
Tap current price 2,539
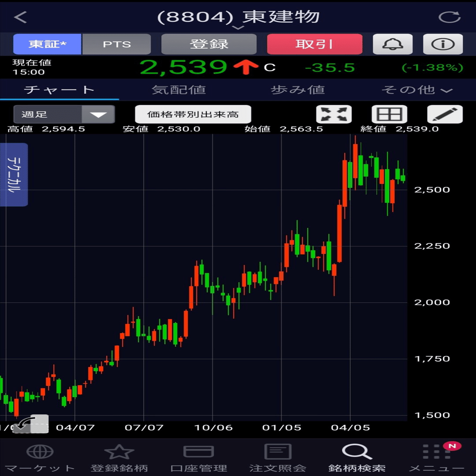click(x=183, y=67)
